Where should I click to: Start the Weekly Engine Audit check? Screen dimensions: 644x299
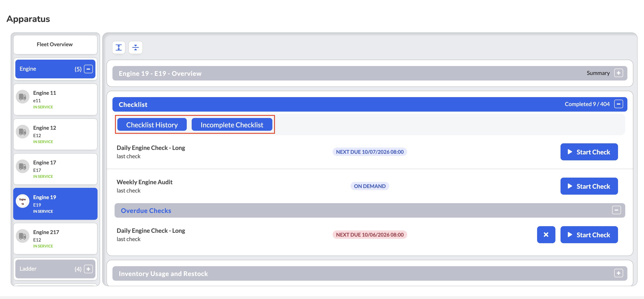[589, 186]
